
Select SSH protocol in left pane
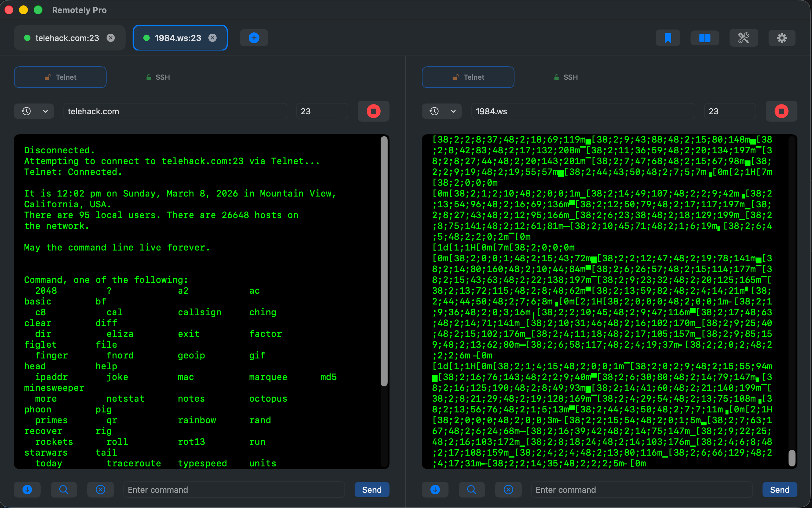point(158,77)
